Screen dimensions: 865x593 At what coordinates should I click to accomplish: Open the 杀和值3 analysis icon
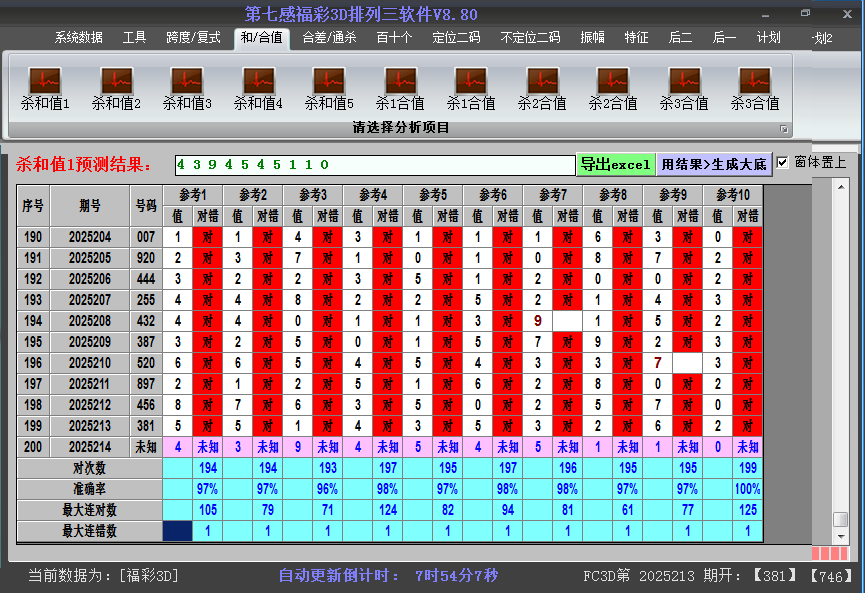click(187, 89)
